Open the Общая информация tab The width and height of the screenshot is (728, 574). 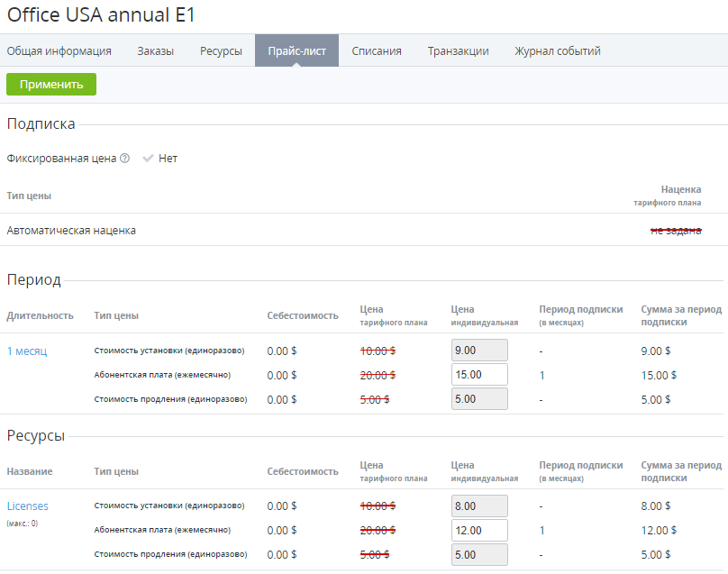[59, 51]
